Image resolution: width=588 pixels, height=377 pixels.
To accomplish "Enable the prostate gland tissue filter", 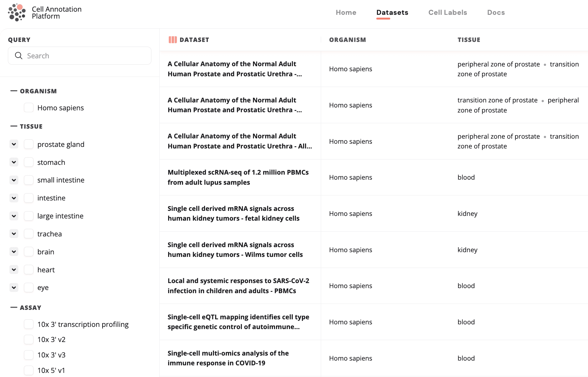I will 28,144.
